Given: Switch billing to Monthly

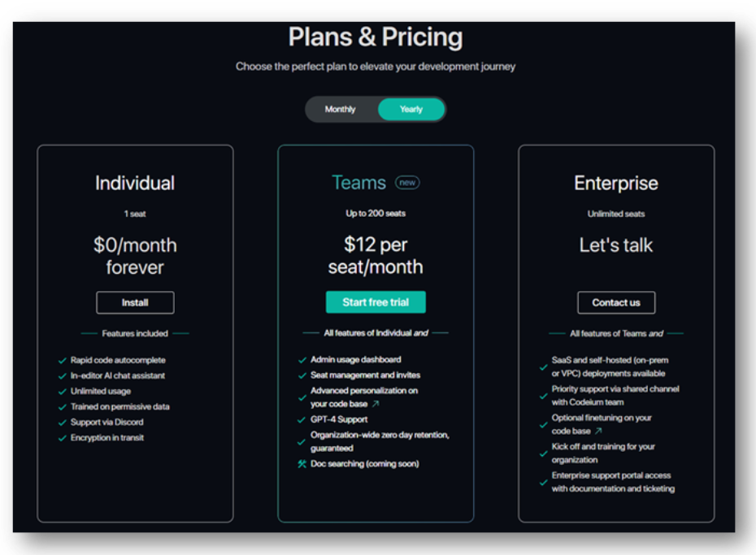Looking at the screenshot, I should point(341,110).
